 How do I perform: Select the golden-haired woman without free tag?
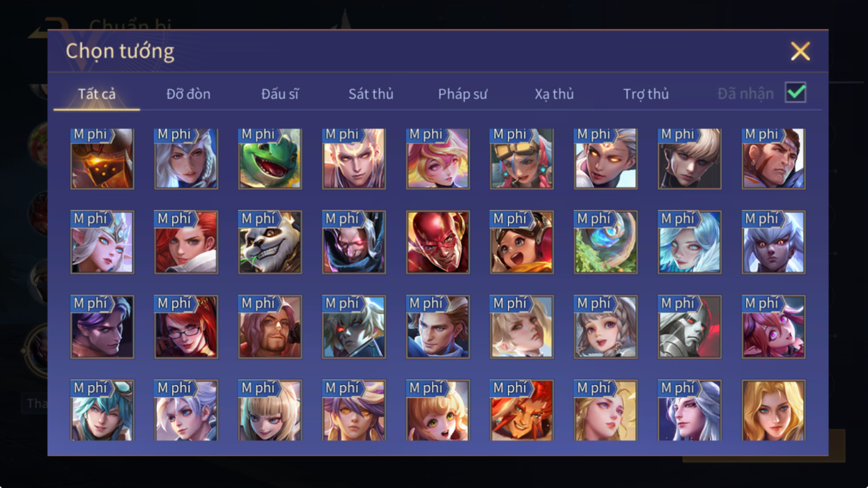click(x=773, y=410)
